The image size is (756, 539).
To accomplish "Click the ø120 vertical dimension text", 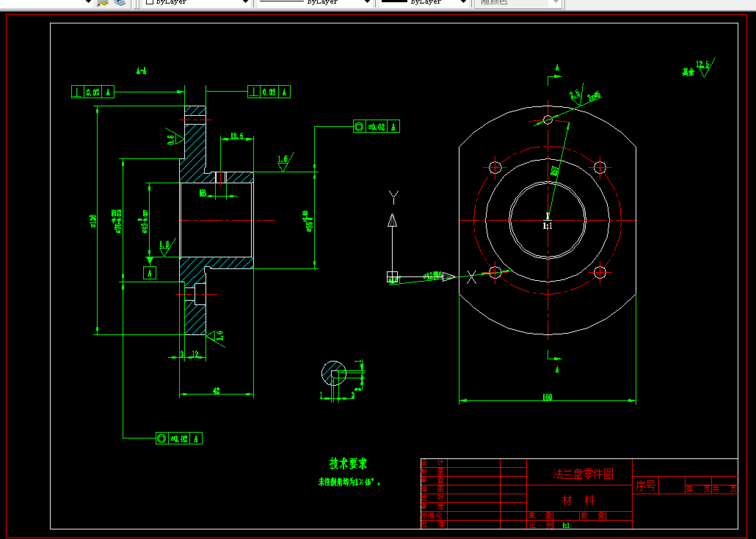I will [93, 221].
